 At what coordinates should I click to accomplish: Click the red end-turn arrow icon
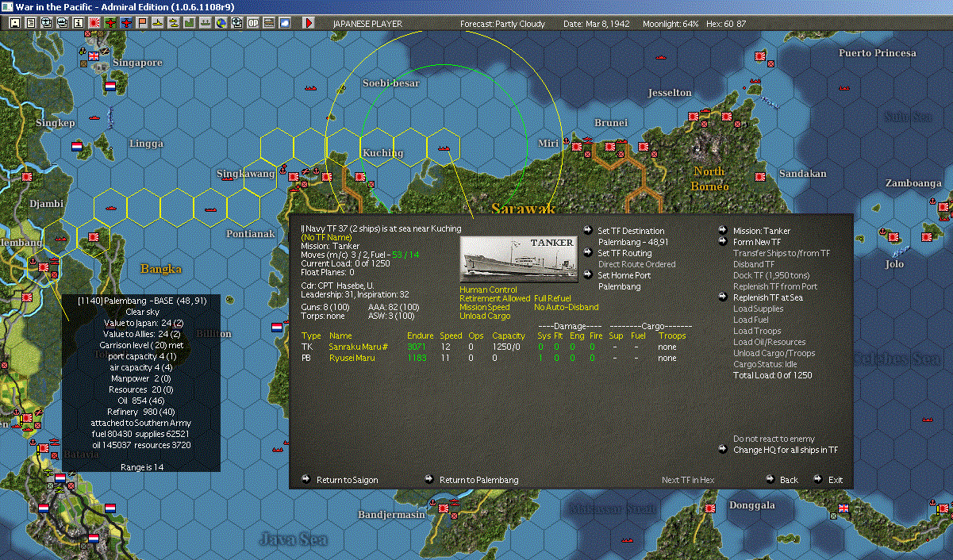click(x=308, y=23)
